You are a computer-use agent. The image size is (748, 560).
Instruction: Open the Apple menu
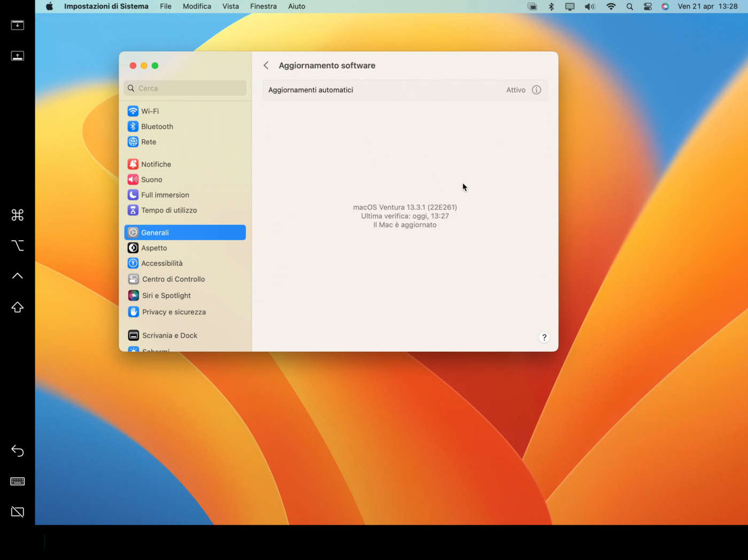pyautogui.click(x=49, y=6)
